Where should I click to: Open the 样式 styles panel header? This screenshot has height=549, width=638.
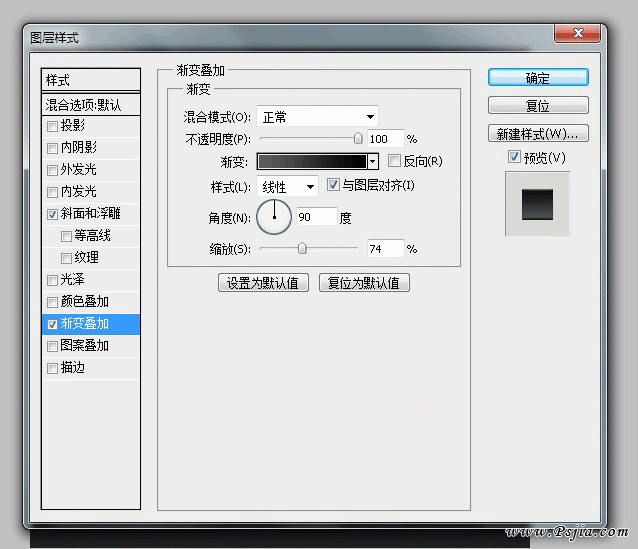click(x=91, y=80)
